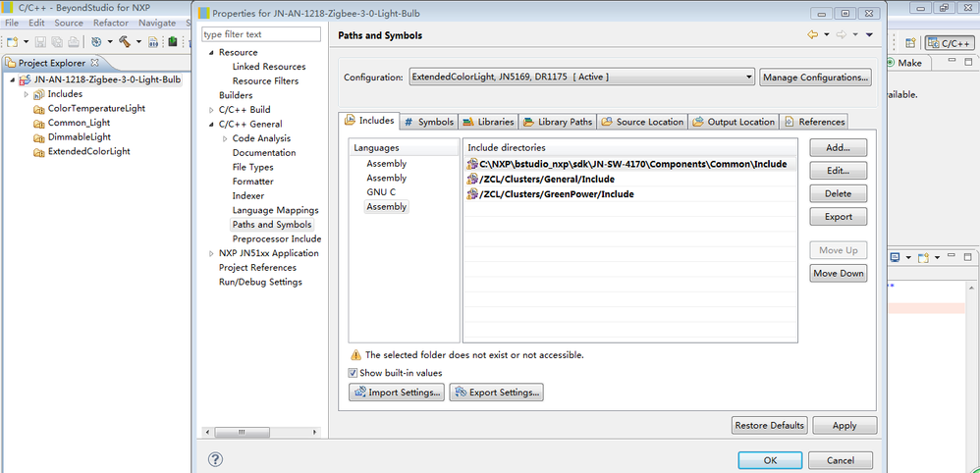Switch to the Symbols tab

pos(429,122)
